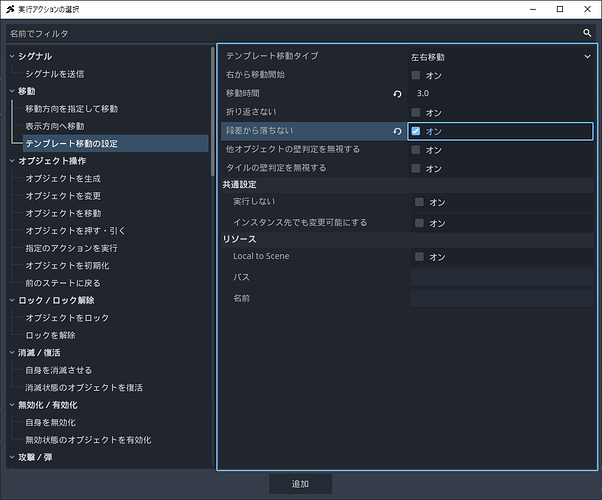Image resolution: width=602 pixels, height=500 pixels.
Task: Select 前のステートに戻る action
Action: (63, 283)
